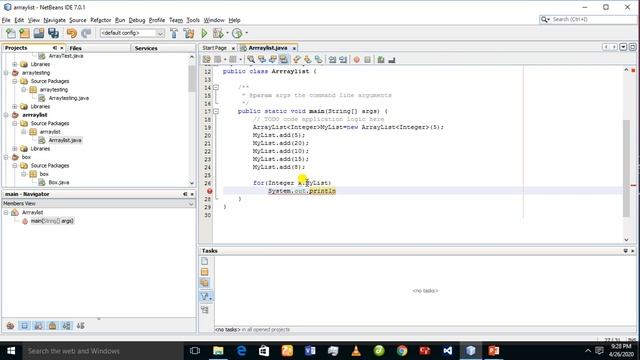Screen dimensions: 640x360
Task: Run the main project with green arrow
Action: (204, 33)
